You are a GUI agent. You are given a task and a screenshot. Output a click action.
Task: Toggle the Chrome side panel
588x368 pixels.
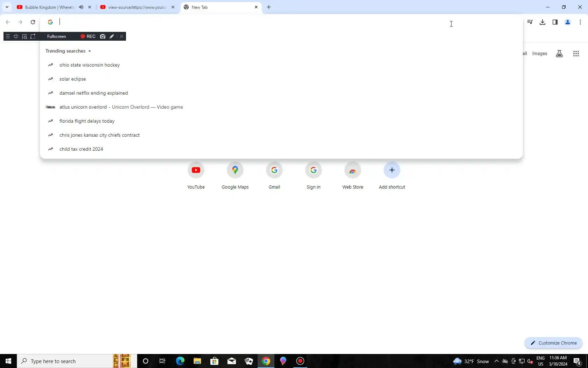pyautogui.click(x=555, y=22)
